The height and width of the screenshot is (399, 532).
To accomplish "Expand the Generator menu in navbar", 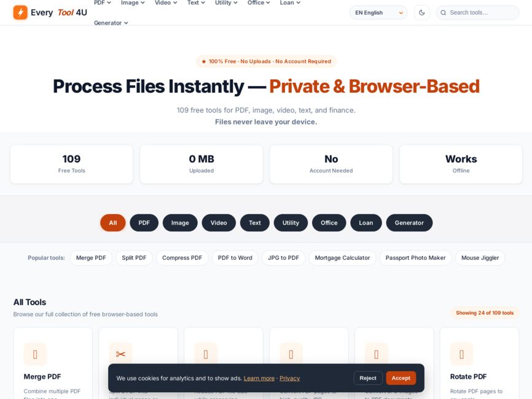I will pos(111,23).
